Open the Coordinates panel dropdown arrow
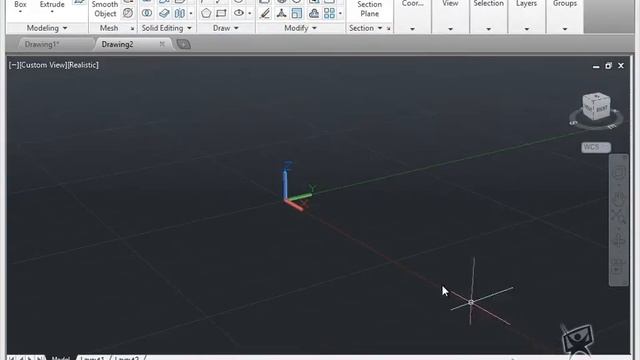 click(x=412, y=29)
